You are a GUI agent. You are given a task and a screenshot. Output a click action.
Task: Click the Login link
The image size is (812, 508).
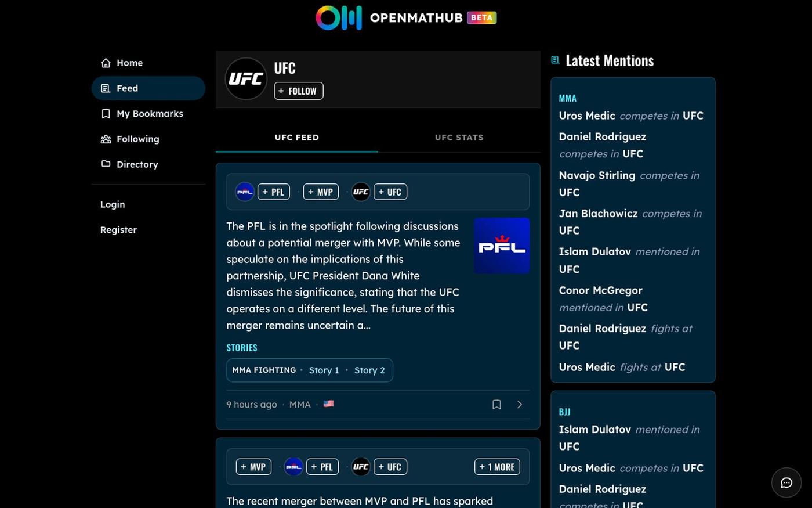tap(113, 204)
